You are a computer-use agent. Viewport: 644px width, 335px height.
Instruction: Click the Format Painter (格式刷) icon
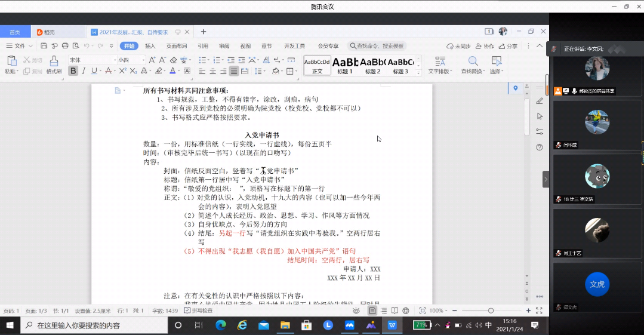click(x=54, y=64)
